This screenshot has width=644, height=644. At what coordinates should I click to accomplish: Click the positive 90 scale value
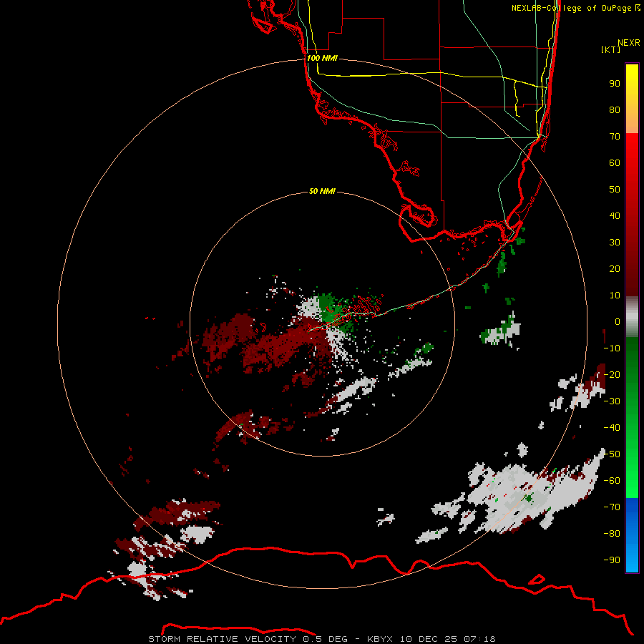tap(615, 84)
